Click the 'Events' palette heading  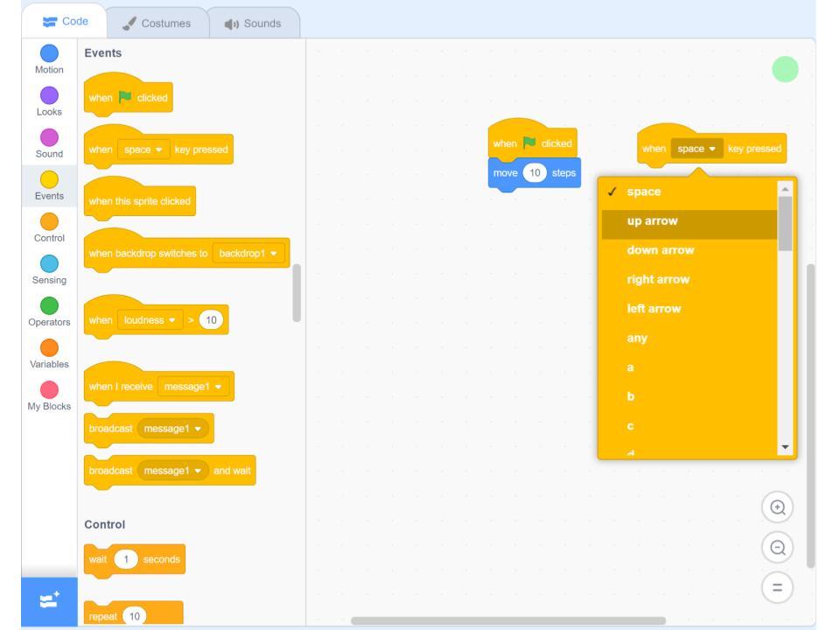103,53
